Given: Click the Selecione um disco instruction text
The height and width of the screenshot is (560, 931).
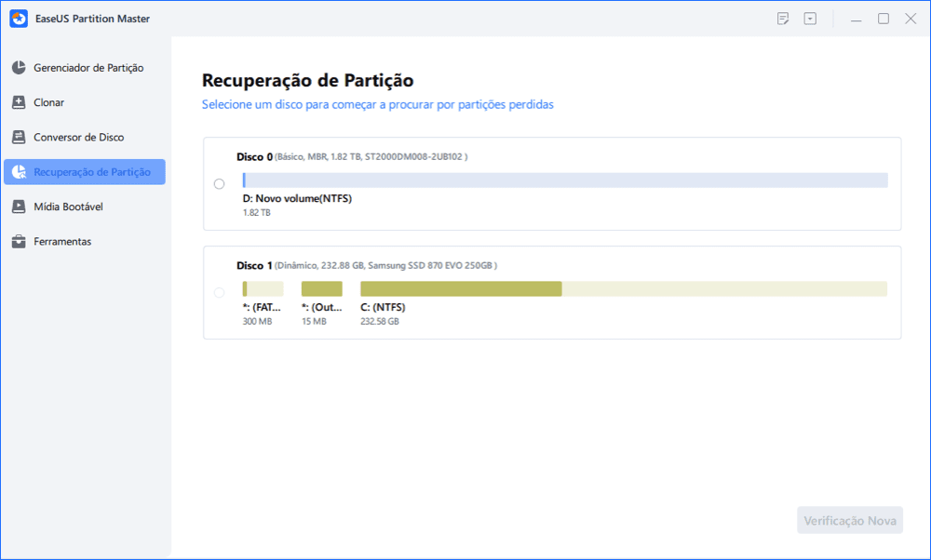Looking at the screenshot, I should point(378,105).
